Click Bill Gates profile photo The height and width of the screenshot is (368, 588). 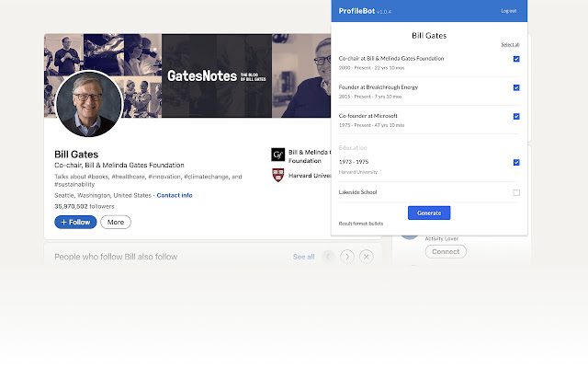coord(89,104)
